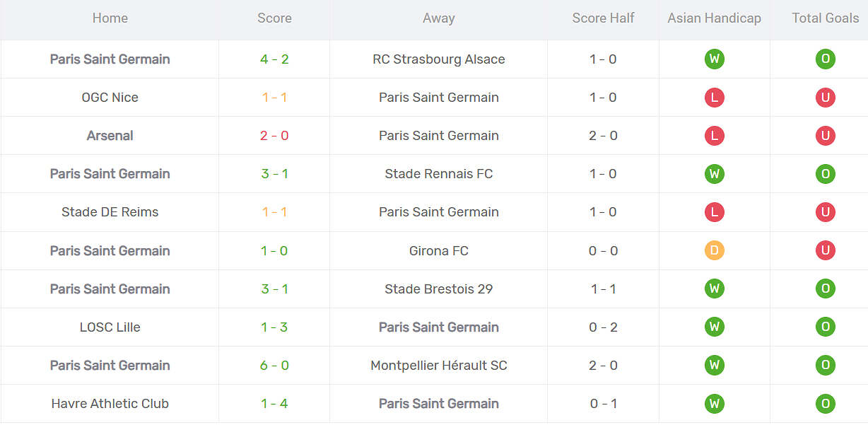
Task: Click the Total Goals column header
Action: coord(825,18)
